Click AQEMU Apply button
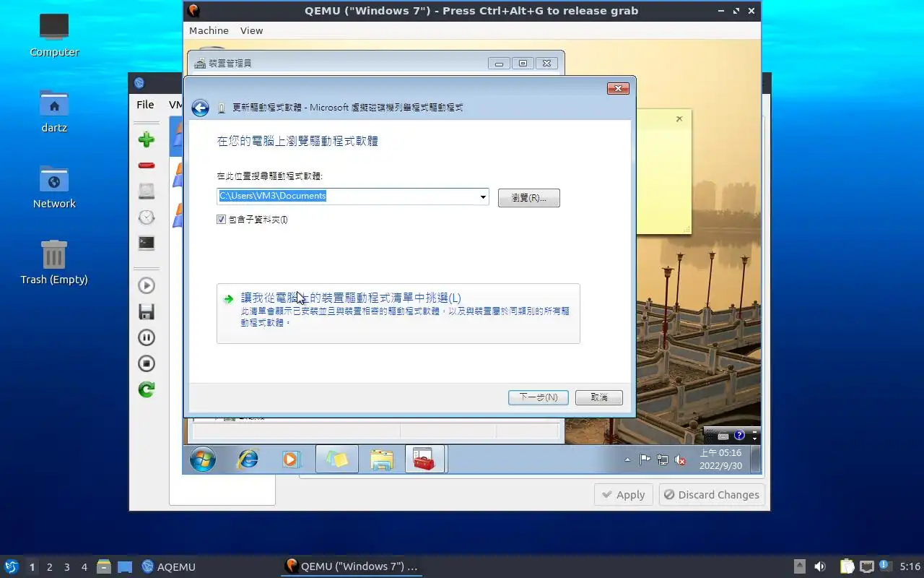Image resolution: width=924 pixels, height=578 pixels. 624,495
